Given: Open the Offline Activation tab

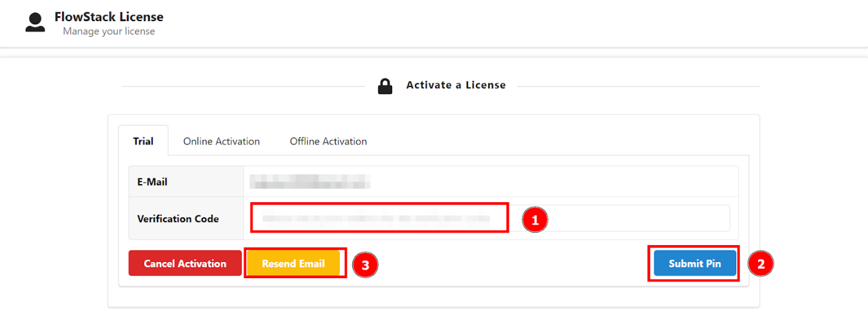Looking at the screenshot, I should [328, 141].
